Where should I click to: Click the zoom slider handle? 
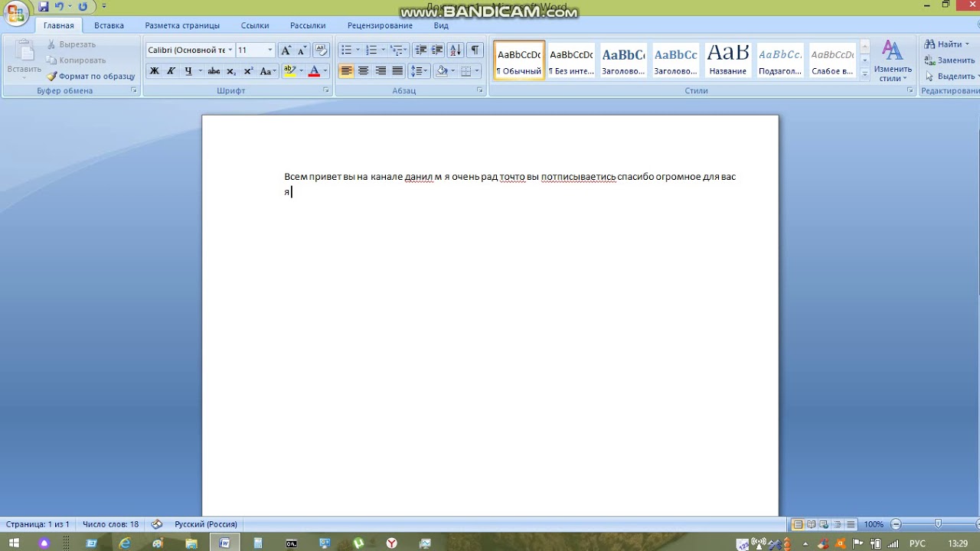coord(938,524)
